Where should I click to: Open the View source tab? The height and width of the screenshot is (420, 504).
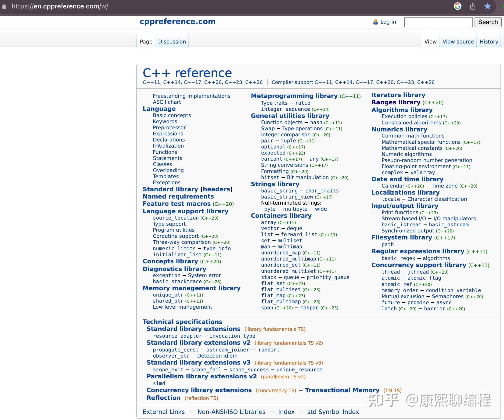458,41
